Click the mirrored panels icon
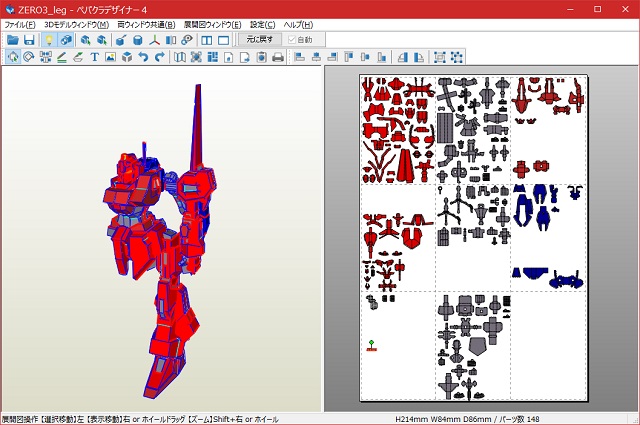The height and width of the screenshot is (425, 640). pos(171,40)
